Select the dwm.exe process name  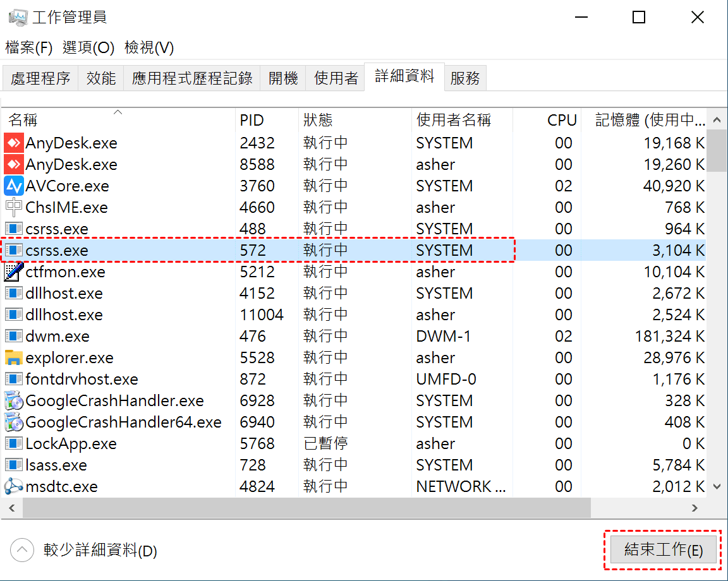pyautogui.click(x=58, y=336)
